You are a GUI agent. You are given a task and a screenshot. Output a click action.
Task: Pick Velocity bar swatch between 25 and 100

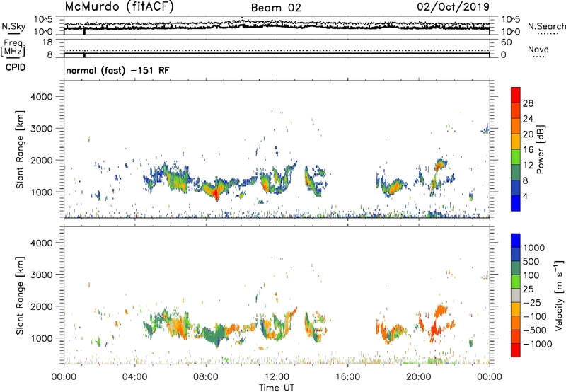tap(516, 282)
